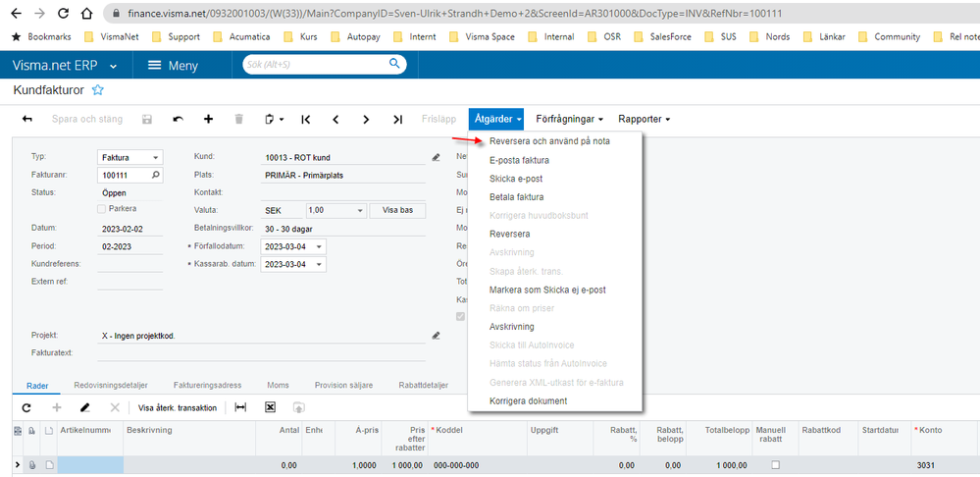Open the Meny hamburger button
Screen dimensions: 980x477
tap(173, 65)
